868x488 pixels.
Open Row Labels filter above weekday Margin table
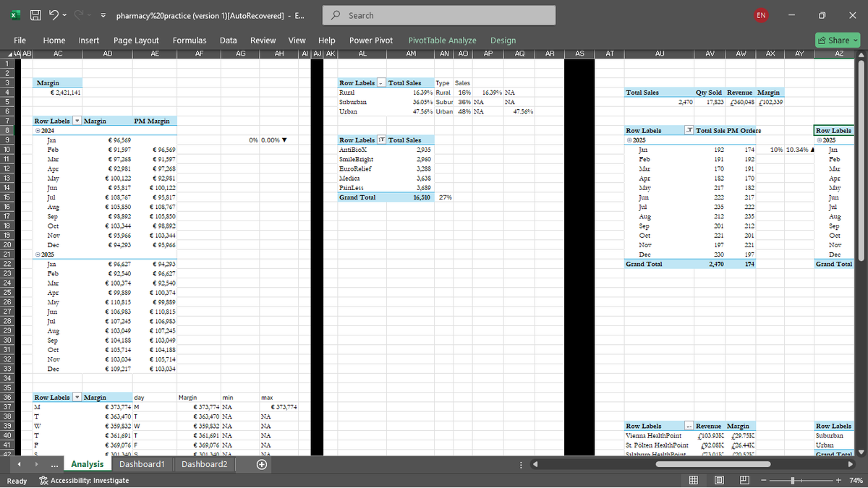[x=77, y=398]
